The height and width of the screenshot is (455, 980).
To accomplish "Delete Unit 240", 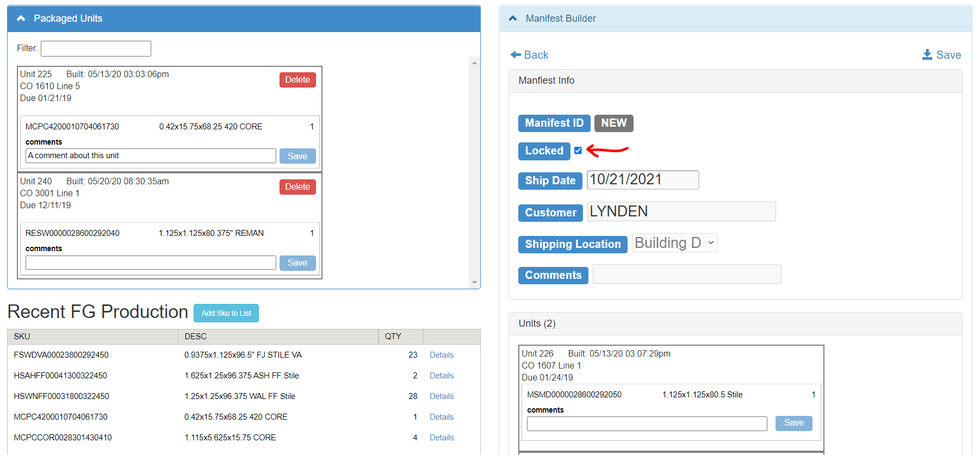I will click(297, 187).
